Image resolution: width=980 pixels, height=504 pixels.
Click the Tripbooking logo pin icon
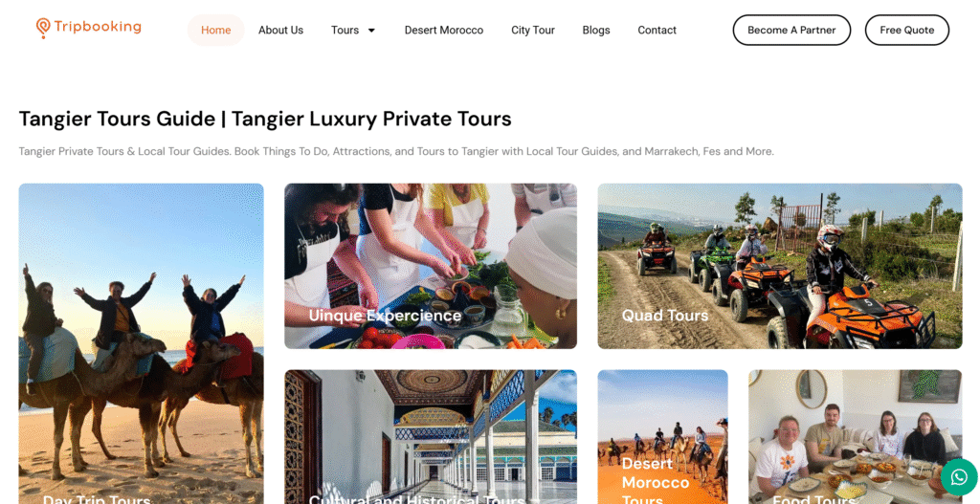pos(42,28)
